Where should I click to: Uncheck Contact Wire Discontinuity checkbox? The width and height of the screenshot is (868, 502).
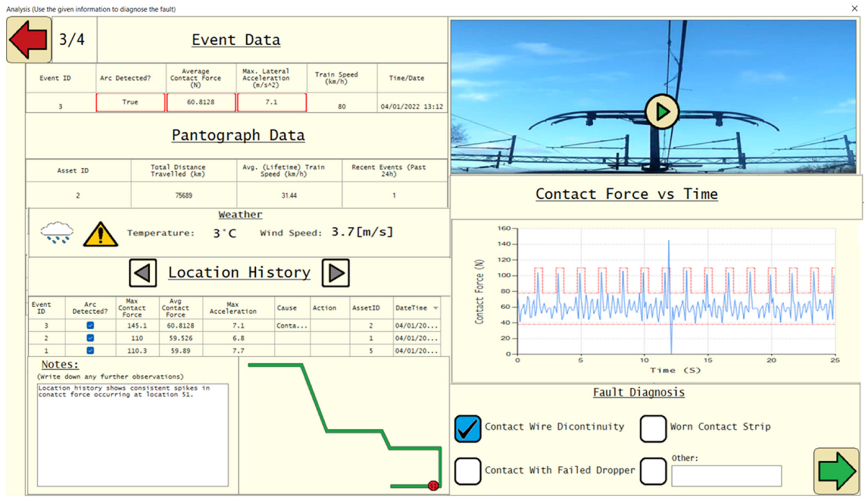tap(468, 428)
